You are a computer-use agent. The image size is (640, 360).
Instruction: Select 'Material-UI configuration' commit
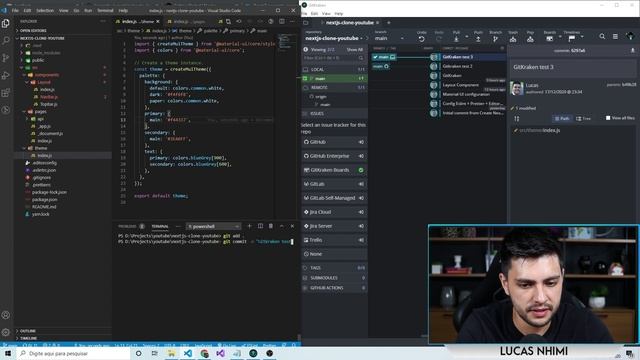[466, 94]
